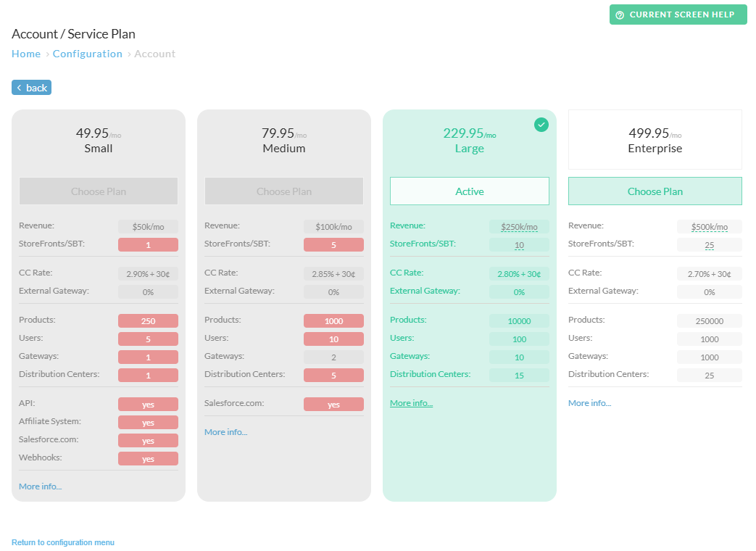This screenshot has height=551, width=756.
Task: Go back using the back button
Action: pos(31,87)
